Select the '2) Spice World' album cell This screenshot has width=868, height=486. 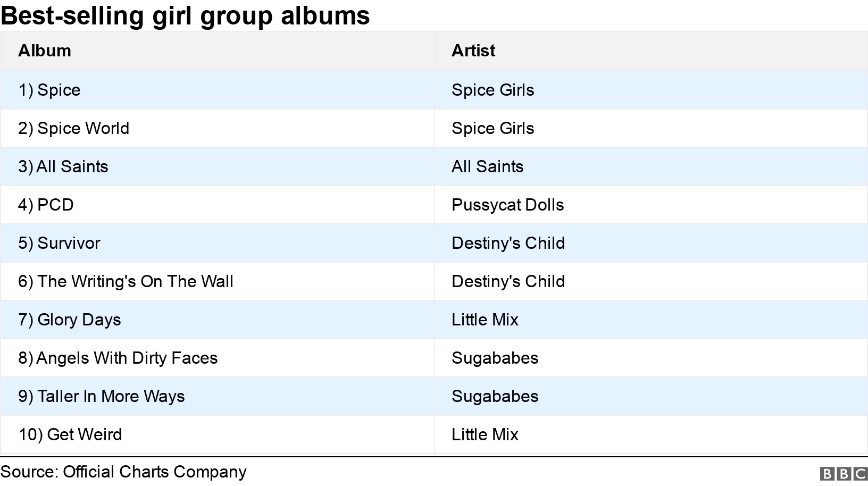click(73, 128)
